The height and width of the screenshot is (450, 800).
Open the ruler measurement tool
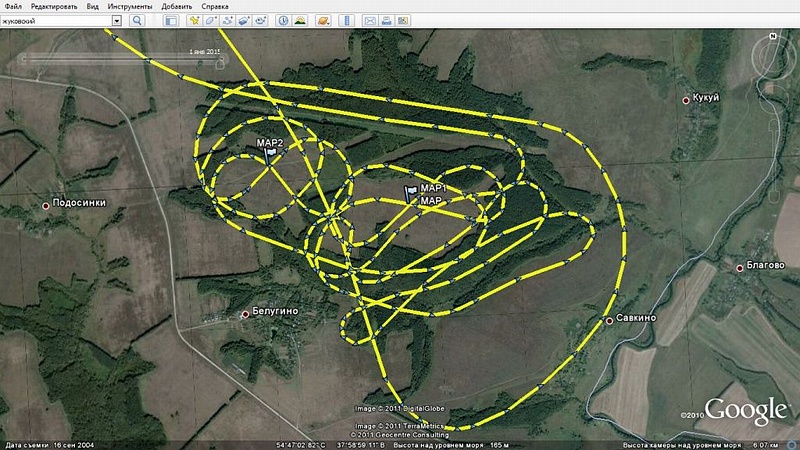click(345, 20)
